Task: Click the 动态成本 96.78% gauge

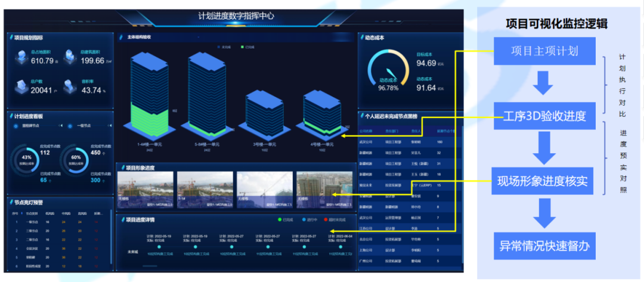Action: 388,70
